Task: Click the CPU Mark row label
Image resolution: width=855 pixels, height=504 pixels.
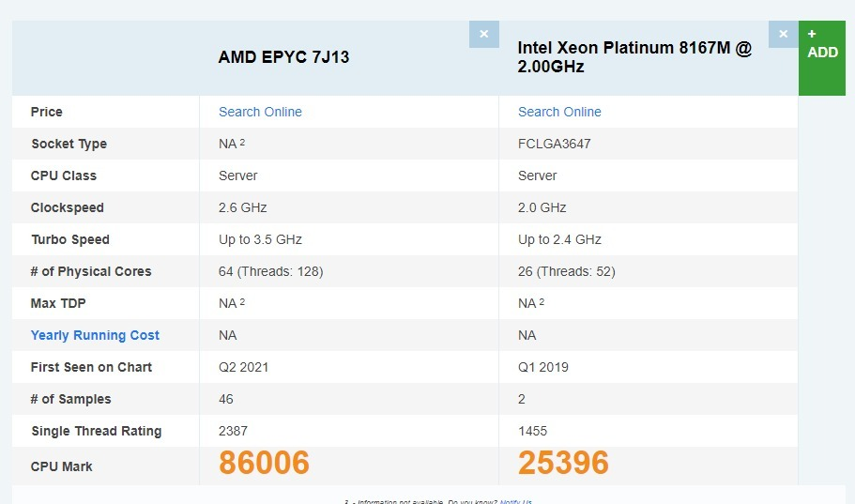Action: coord(62,466)
